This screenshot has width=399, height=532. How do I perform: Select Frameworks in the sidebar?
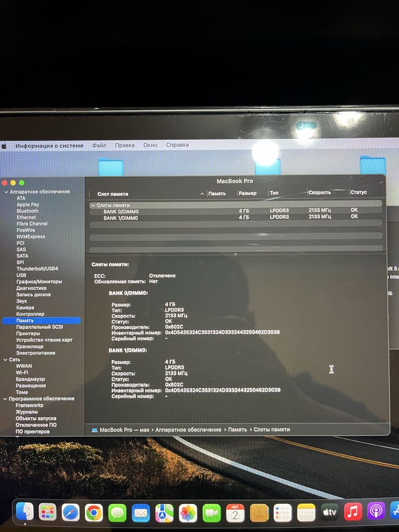pyautogui.click(x=29, y=405)
